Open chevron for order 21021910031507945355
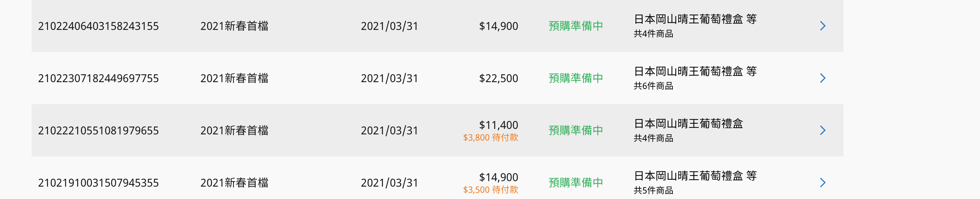The width and height of the screenshot is (980, 199). tap(823, 183)
